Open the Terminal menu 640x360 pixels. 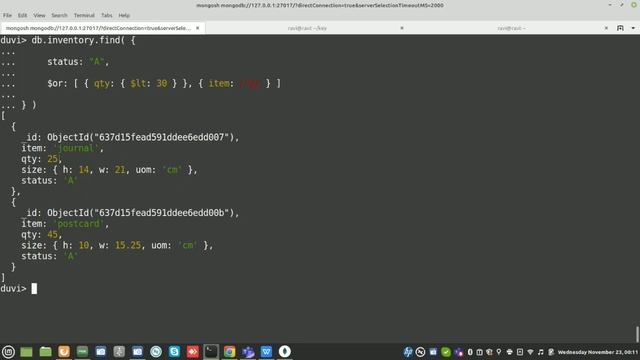click(84, 16)
